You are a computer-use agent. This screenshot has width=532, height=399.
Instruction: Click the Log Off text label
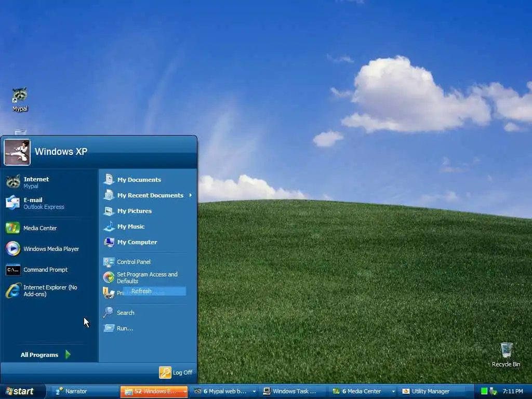click(182, 373)
